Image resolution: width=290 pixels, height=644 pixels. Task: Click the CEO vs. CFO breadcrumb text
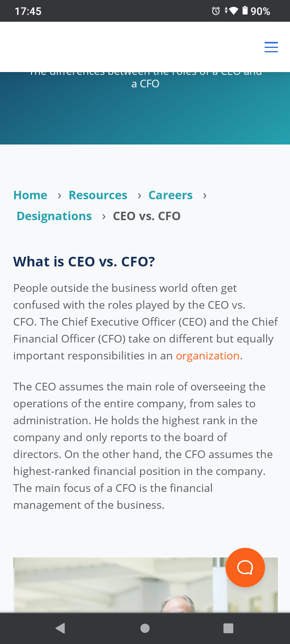(x=147, y=216)
